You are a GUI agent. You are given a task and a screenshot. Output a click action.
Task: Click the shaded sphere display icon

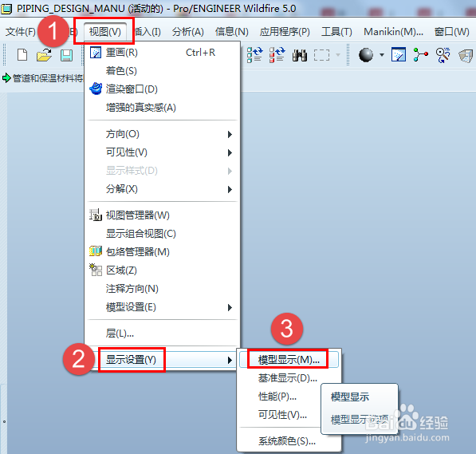point(366,55)
